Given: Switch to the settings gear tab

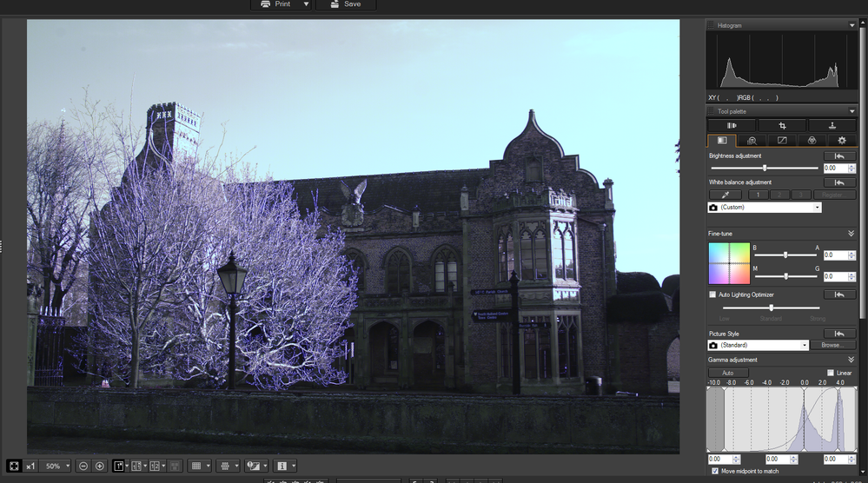Looking at the screenshot, I should click(x=841, y=141).
